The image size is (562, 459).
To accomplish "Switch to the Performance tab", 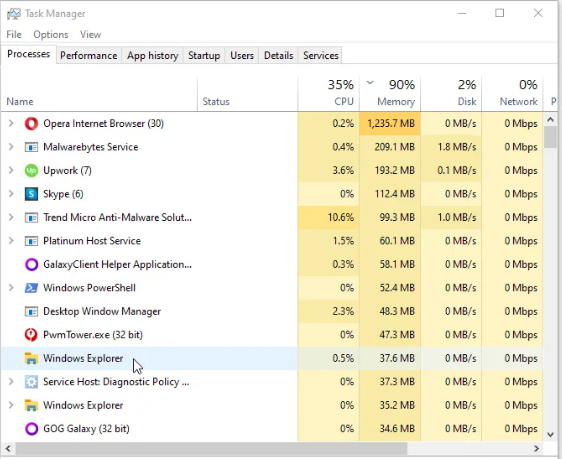I will 89,56.
